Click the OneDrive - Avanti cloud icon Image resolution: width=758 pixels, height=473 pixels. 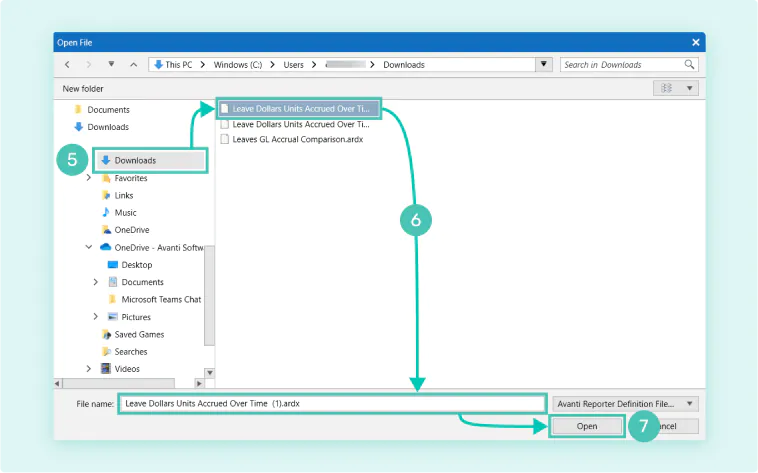coord(105,247)
